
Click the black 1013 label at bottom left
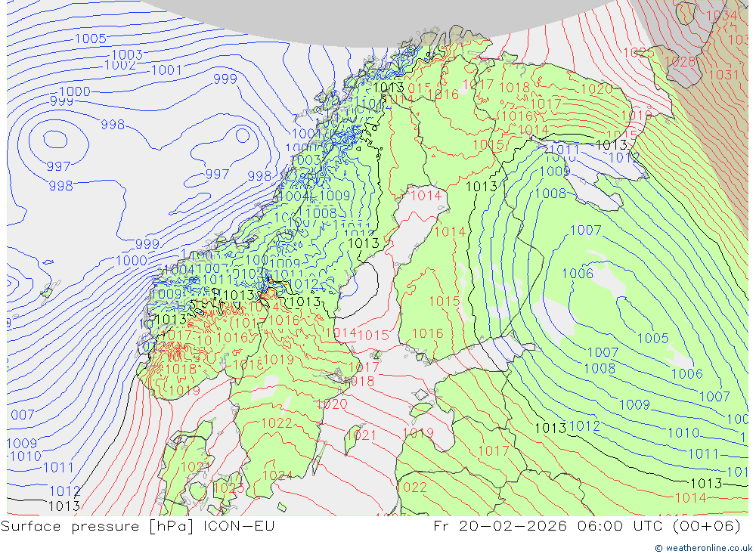point(64,506)
